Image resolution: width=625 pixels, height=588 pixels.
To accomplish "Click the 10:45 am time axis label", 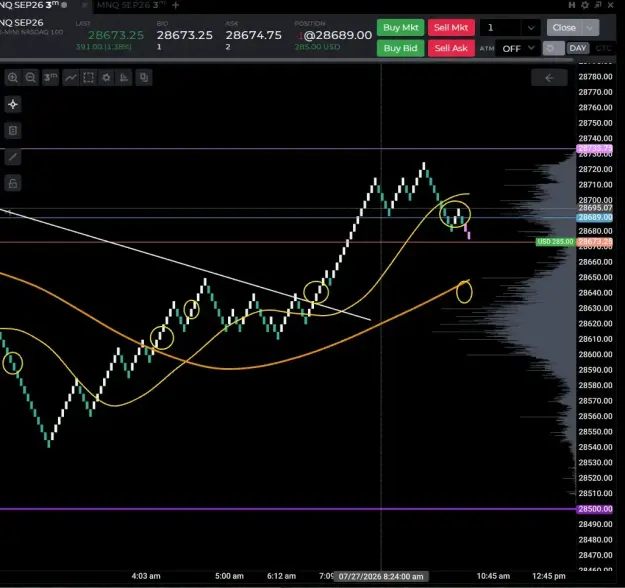I will 493,576.
